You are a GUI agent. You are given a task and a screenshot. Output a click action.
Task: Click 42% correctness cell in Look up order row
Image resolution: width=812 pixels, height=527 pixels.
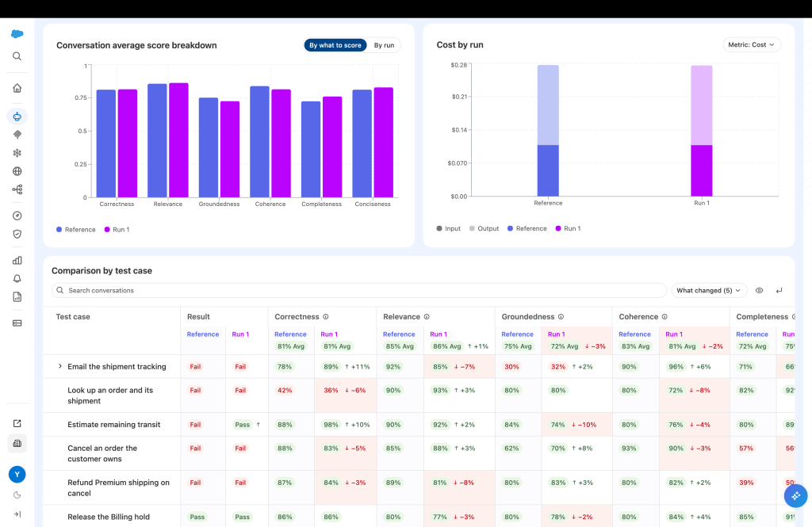tap(285, 391)
